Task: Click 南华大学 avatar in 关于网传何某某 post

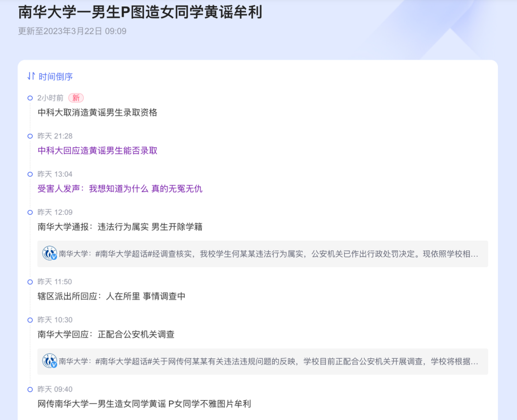Action: pyautogui.click(x=49, y=361)
